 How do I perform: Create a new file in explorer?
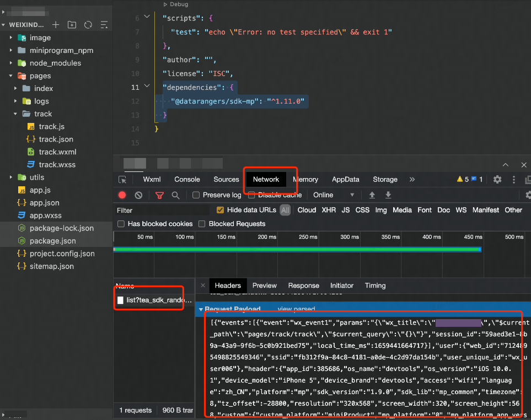(x=56, y=25)
